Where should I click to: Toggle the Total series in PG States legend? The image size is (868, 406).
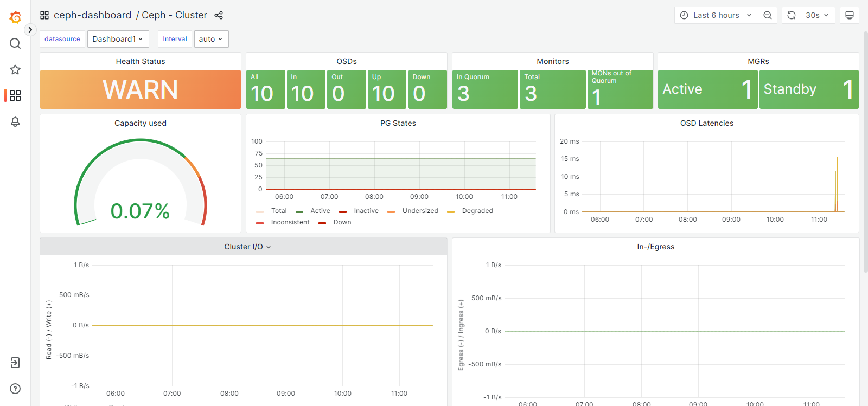point(279,211)
